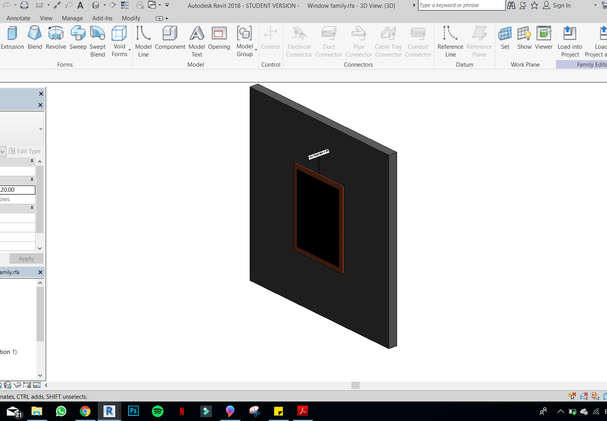Click the Reference Line tool
Viewport: 607px width, 421px height.
pos(450,41)
